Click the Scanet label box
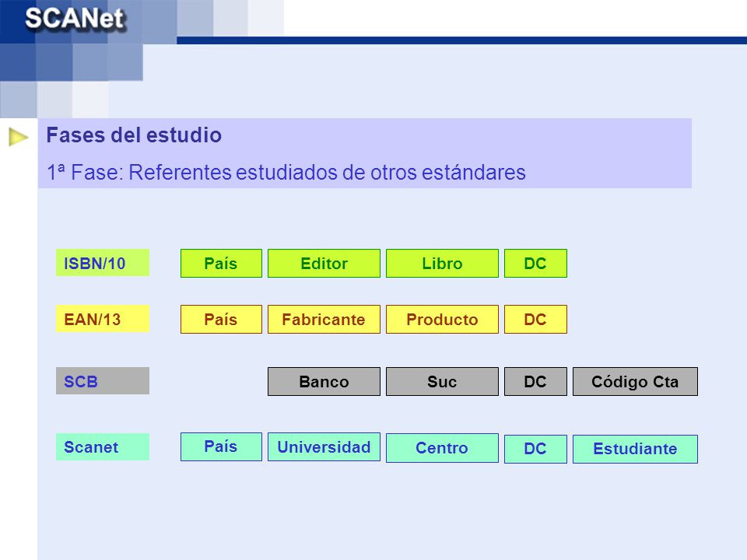Image resolution: width=747 pixels, height=560 pixels. point(103,446)
